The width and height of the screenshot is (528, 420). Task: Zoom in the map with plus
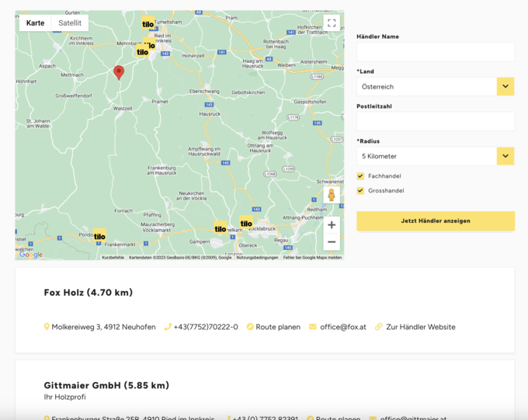(x=332, y=225)
